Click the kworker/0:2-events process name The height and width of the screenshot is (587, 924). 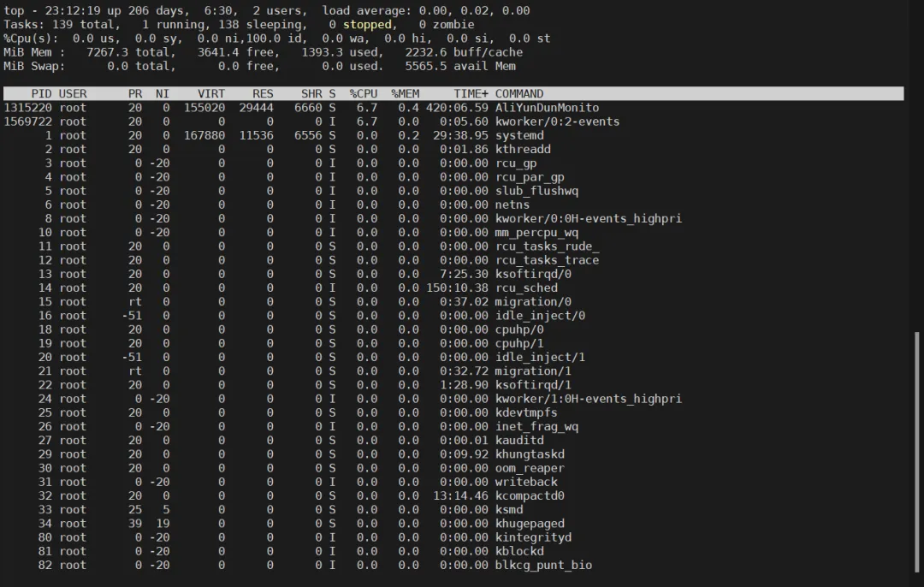557,122
